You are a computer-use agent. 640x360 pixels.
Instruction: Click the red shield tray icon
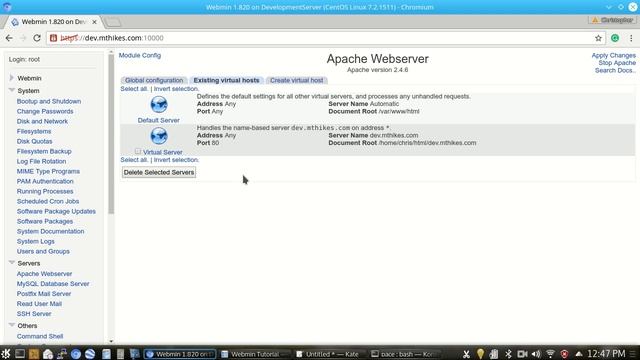[x=564, y=354]
